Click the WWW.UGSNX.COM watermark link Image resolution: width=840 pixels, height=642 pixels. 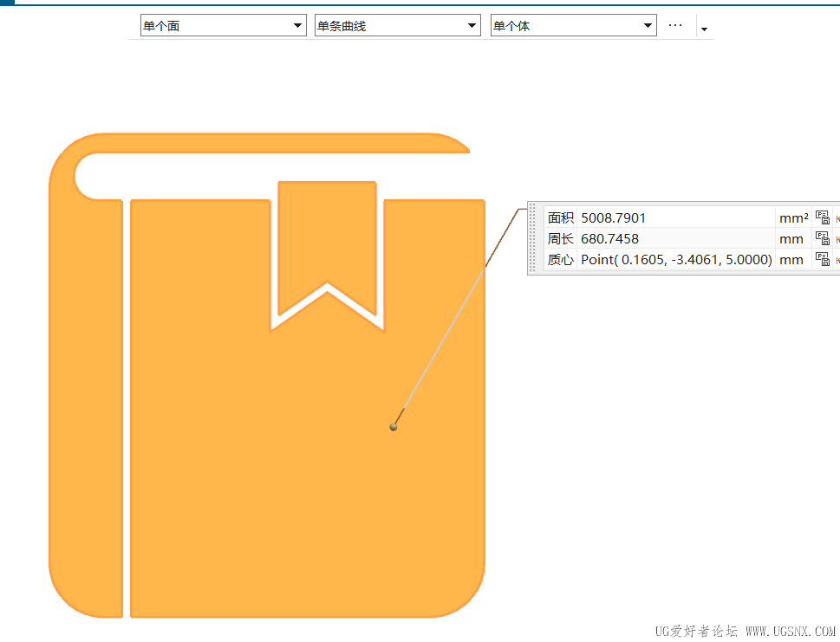(x=791, y=632)
